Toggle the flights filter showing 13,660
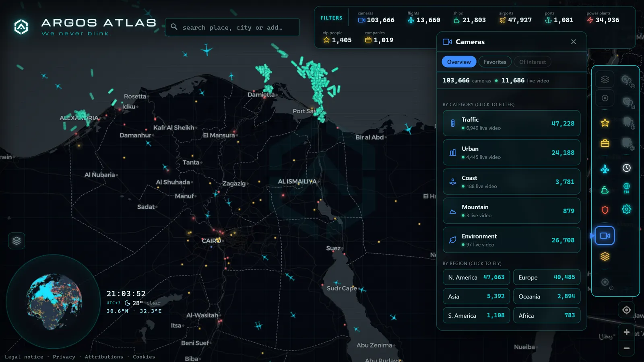Image resolution: width=644 pixels, height=362 pixels. coord(424,18)
